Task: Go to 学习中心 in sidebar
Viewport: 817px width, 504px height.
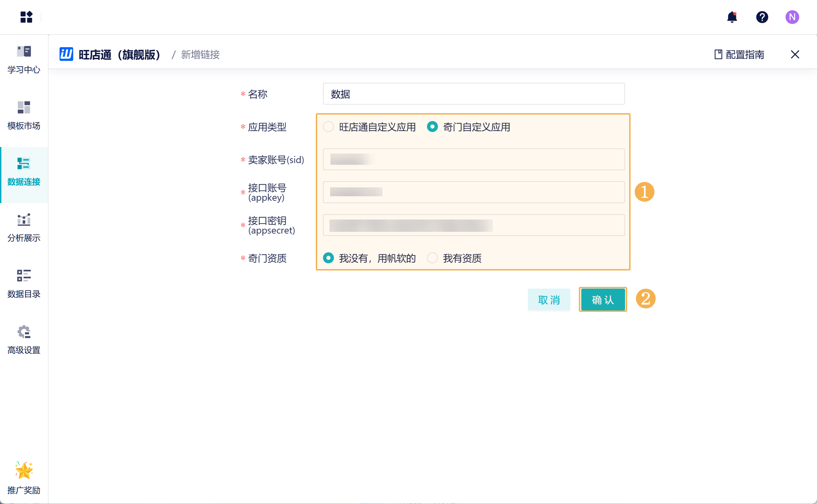Action: coord(24,59)
